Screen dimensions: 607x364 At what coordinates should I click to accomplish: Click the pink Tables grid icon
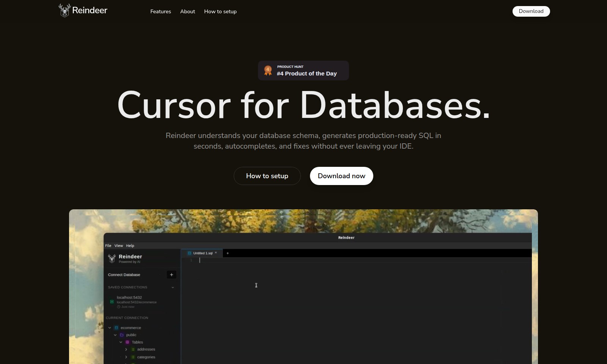pyautogui.click(x=127, y=342)
